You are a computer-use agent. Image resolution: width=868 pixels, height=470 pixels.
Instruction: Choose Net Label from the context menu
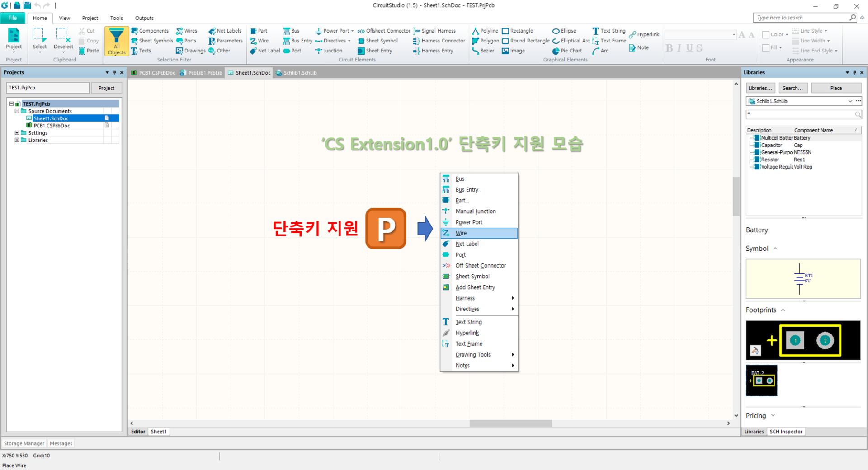point(479,244)
